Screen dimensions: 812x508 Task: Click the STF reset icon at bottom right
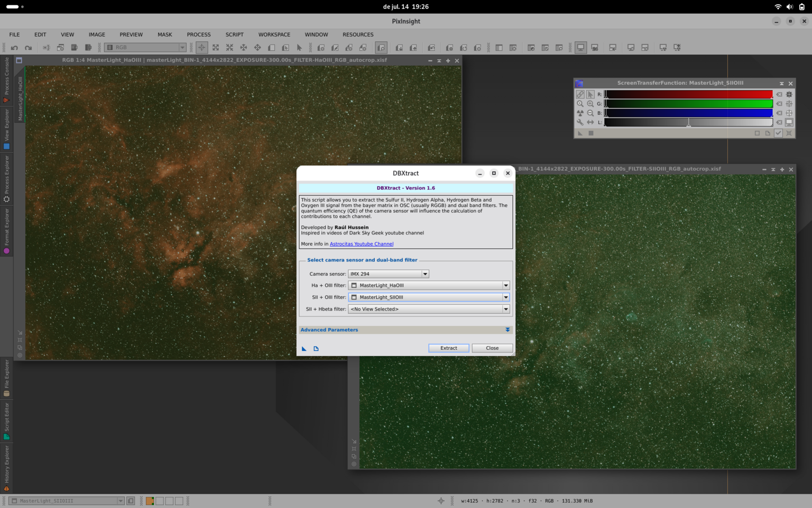pos(789,133)
